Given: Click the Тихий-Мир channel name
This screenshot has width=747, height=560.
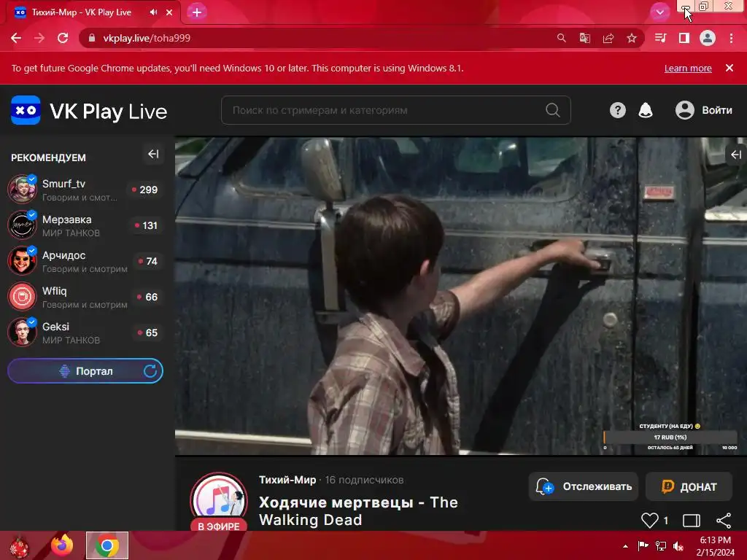Looking at the screenshot, I should (x=287, y=480).
